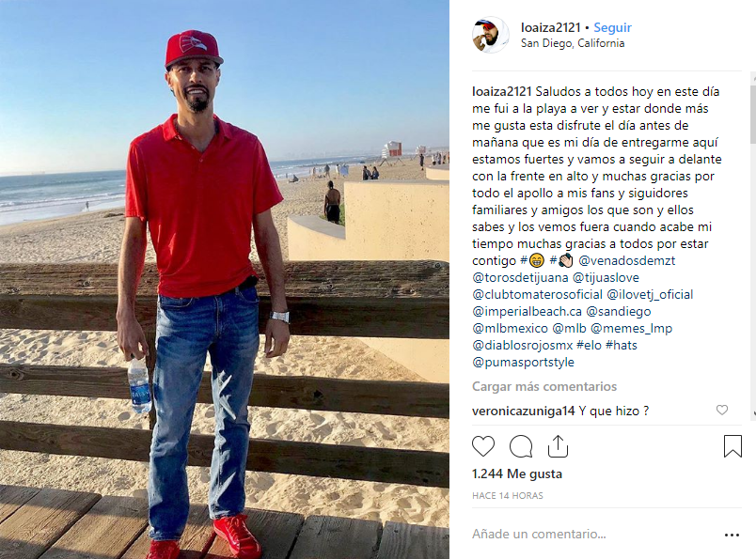756x559 pixels.
Task: Open the three-dot more options menu
Action: pos(732,535)
